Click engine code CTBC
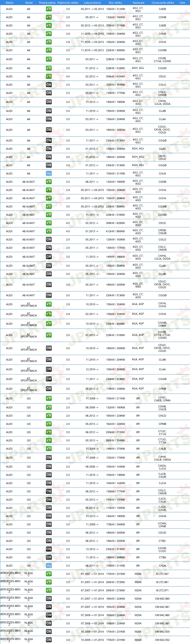This screenshot has height=644, width=190. click(x=162, y=541)
